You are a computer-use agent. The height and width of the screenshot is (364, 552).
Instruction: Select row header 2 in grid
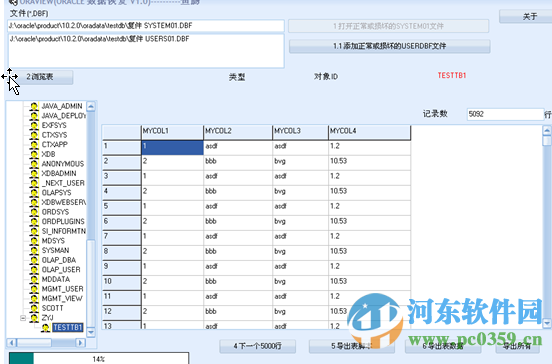coord(121,162)
